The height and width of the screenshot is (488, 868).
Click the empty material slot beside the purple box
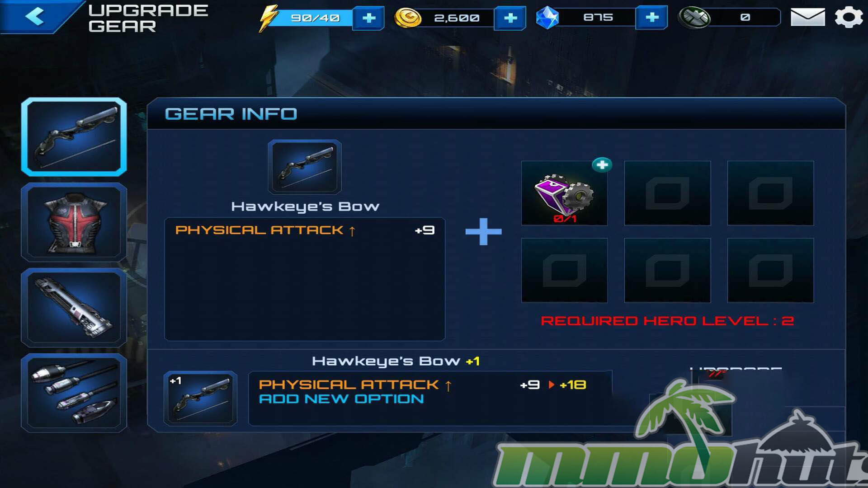[667, 193]
